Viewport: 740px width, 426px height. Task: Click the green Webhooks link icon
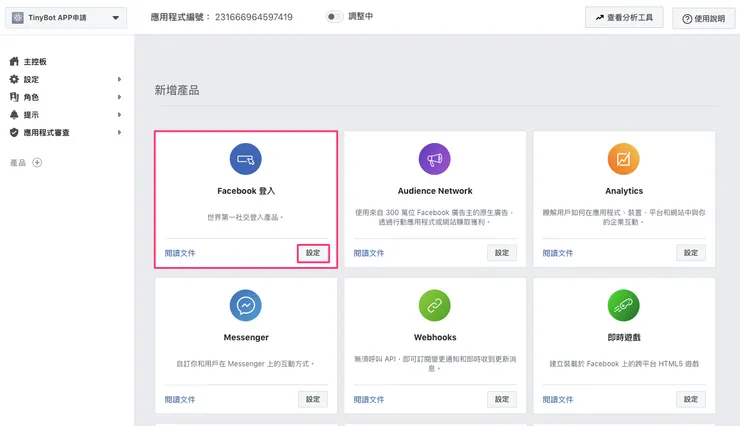[x=435, y=305]
